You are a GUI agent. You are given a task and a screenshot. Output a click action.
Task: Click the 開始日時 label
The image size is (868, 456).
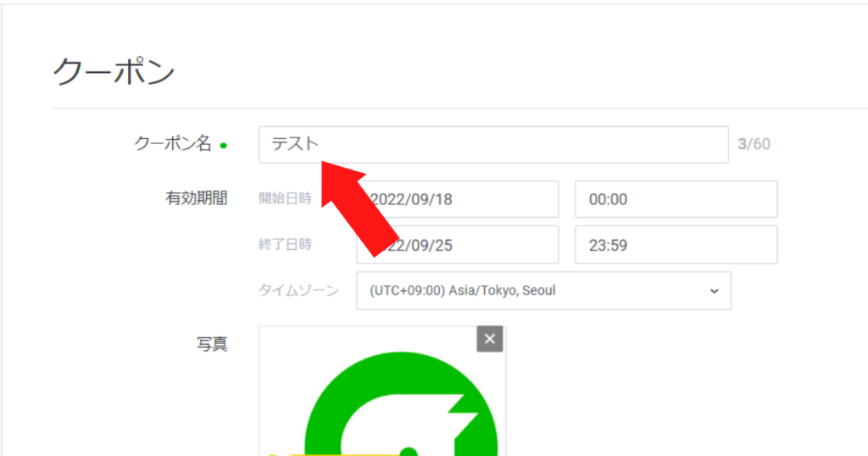[285, 198]
